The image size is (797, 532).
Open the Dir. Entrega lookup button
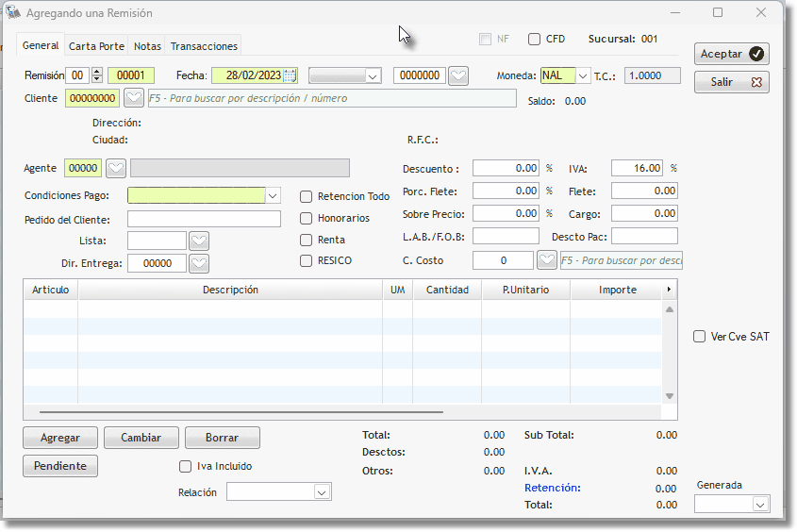tap(199, 263)
